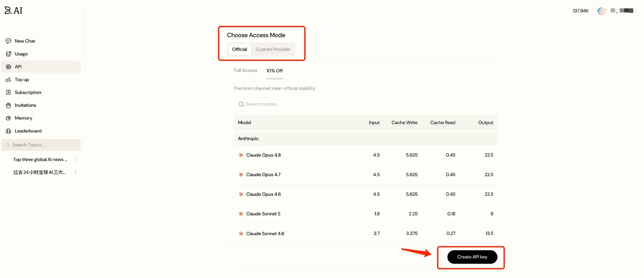Click the Usage coins icon
Viewport: 644px width, 278px height.
[8, 54]
